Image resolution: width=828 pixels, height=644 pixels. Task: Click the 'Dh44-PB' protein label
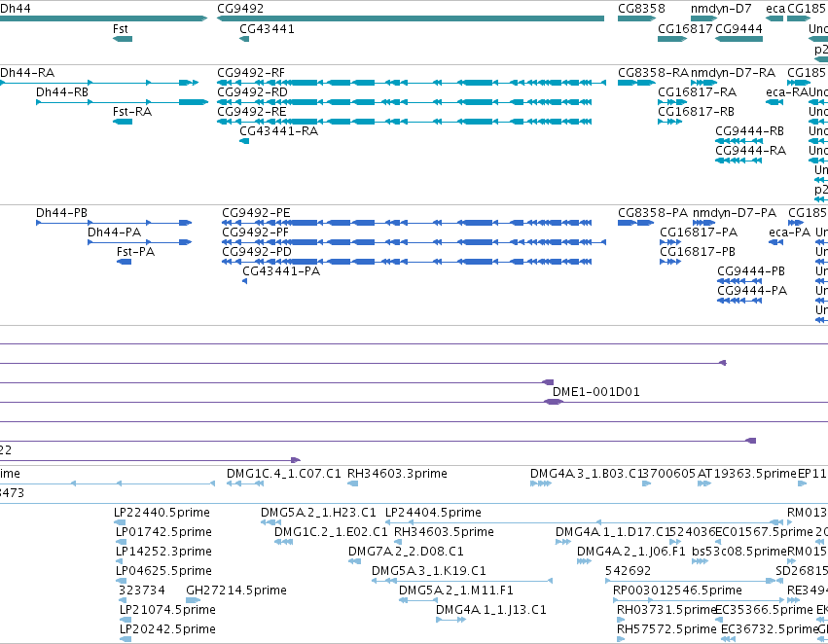pyautogui.click(x=61, y=213)
